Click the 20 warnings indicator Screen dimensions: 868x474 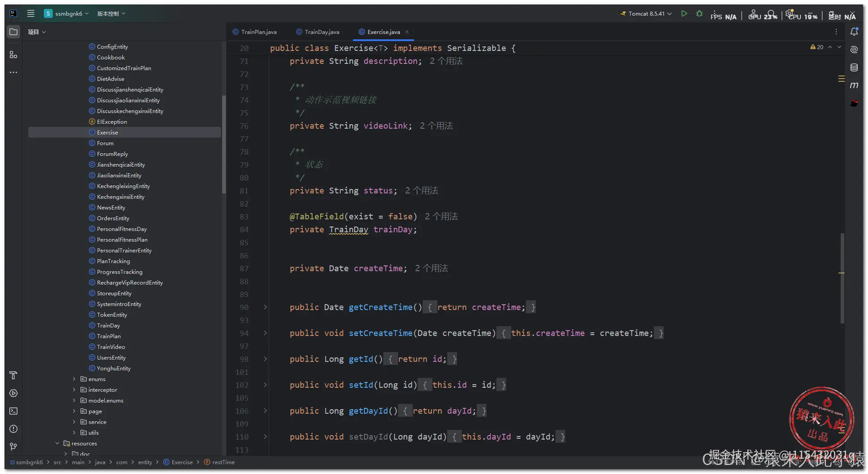pos(817,47)
